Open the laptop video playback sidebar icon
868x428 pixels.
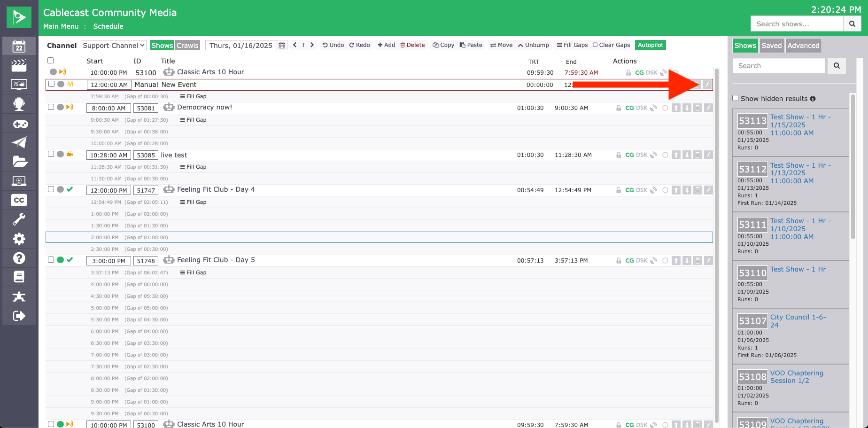tap(19, 181)
